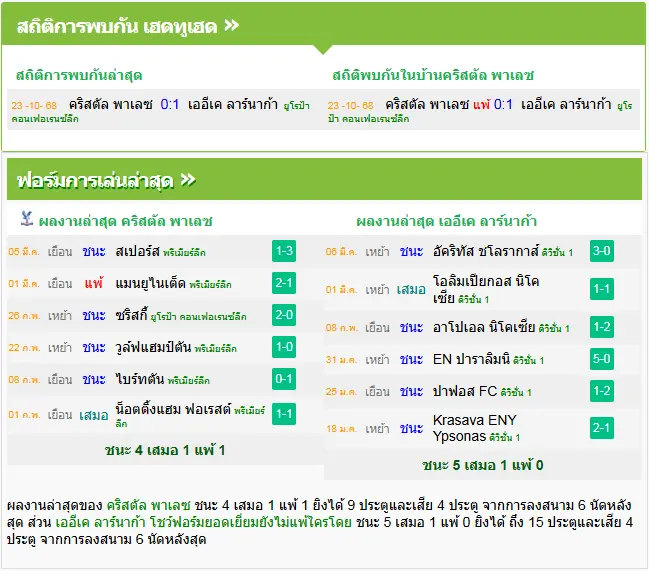Click เสมอ result beside น็อตติ้งแฮม ฟอเรสต์

point(94,415)
